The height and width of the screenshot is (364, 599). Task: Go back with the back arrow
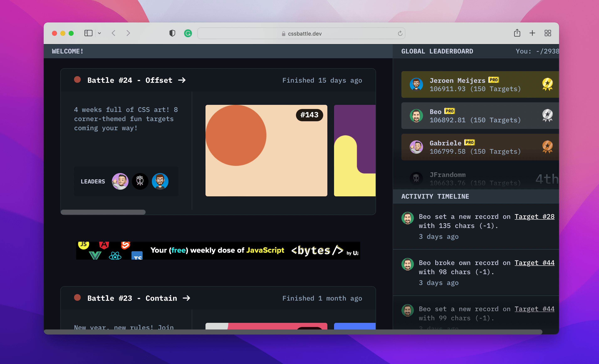(114, 33)
